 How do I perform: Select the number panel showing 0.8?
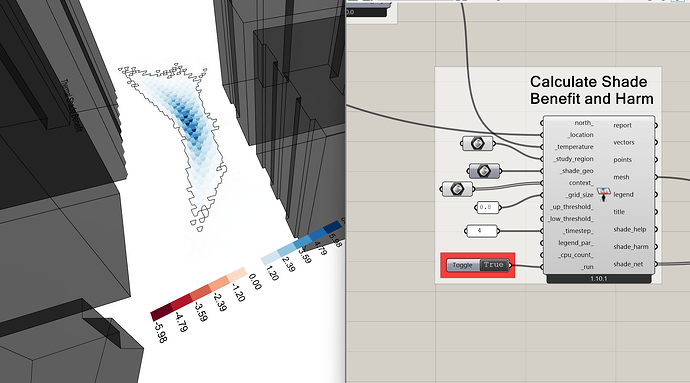[487, 207]
